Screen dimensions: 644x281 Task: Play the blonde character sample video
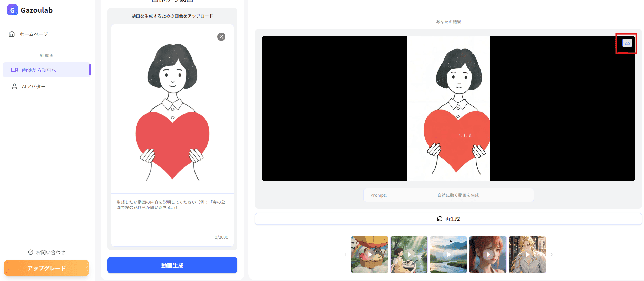click(527, 255)
